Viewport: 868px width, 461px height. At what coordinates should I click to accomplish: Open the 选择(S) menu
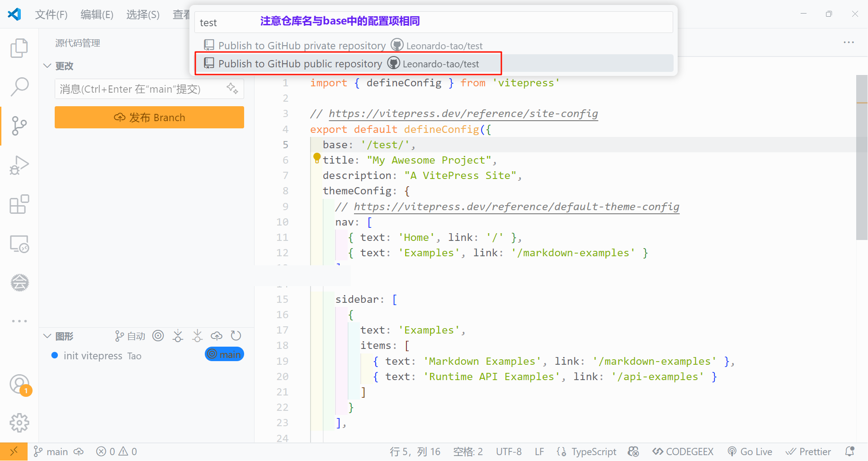pyautogui.click(x=143, y=15)
